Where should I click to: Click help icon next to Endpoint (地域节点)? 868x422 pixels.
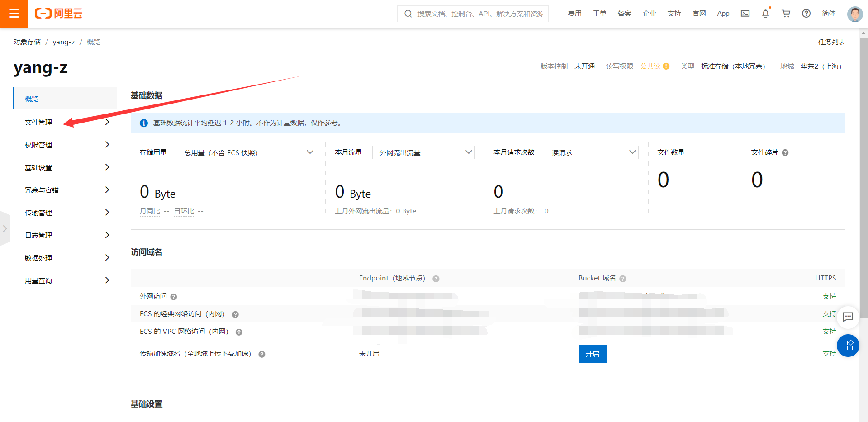coord(436,279)
